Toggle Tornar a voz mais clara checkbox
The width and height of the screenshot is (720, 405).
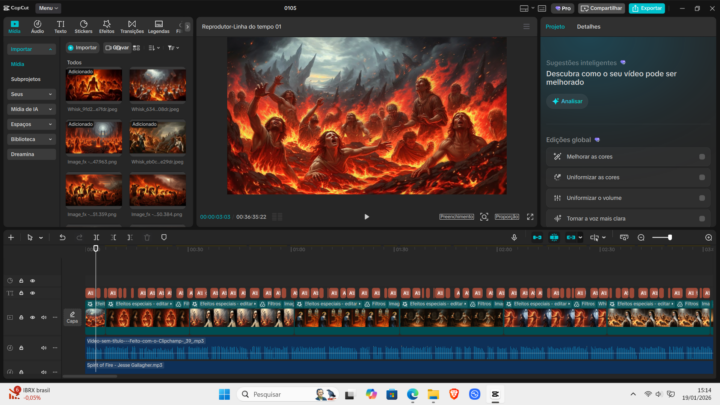tap(702, 218)
